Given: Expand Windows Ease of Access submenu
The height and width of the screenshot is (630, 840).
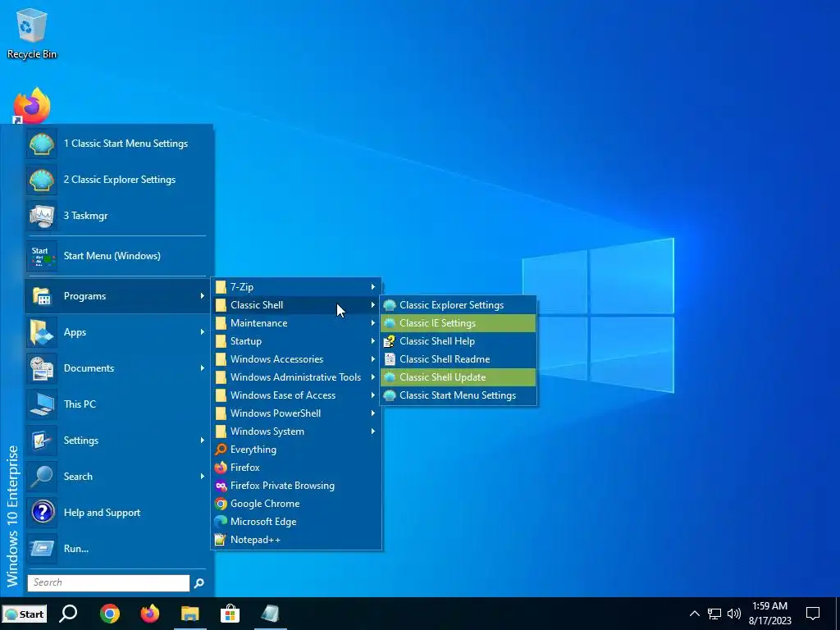Looking at the screenshot, I should tap(297, 395).
